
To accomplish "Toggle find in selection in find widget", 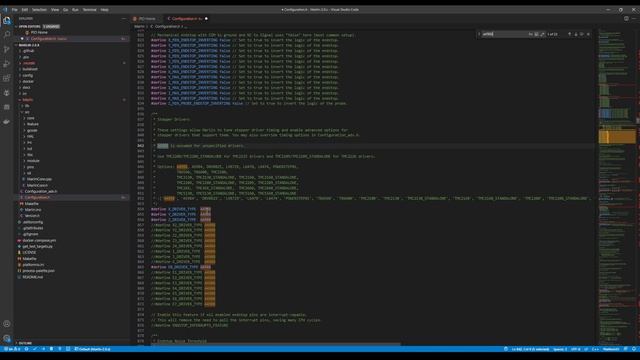I will pos(582,34).
